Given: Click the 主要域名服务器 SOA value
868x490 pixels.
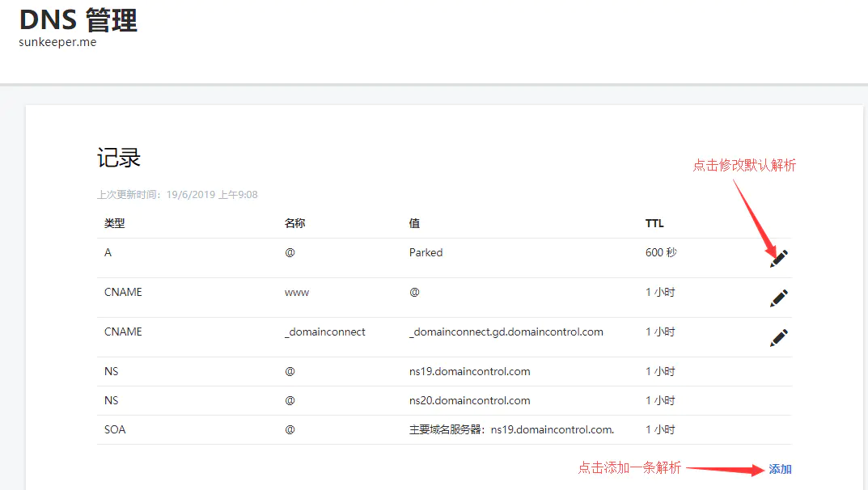Looking at the screenshot, I should [511, 429].
